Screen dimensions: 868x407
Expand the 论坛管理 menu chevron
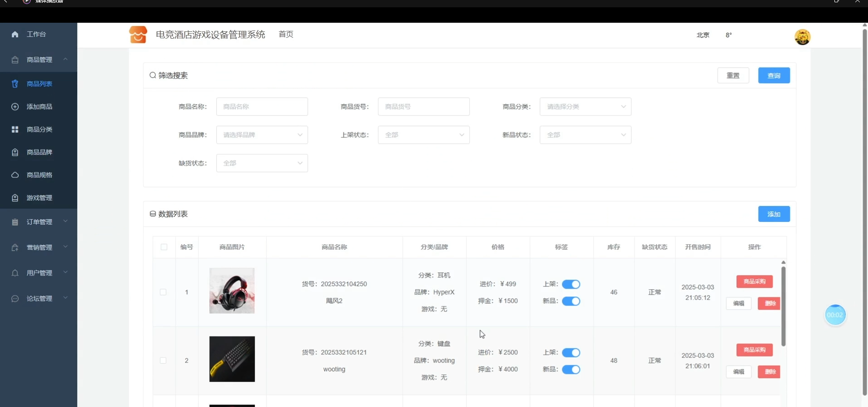coord(65,298)
